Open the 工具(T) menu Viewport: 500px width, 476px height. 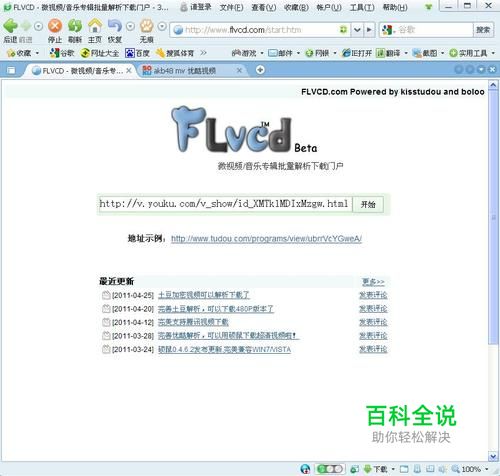(362, 7)
